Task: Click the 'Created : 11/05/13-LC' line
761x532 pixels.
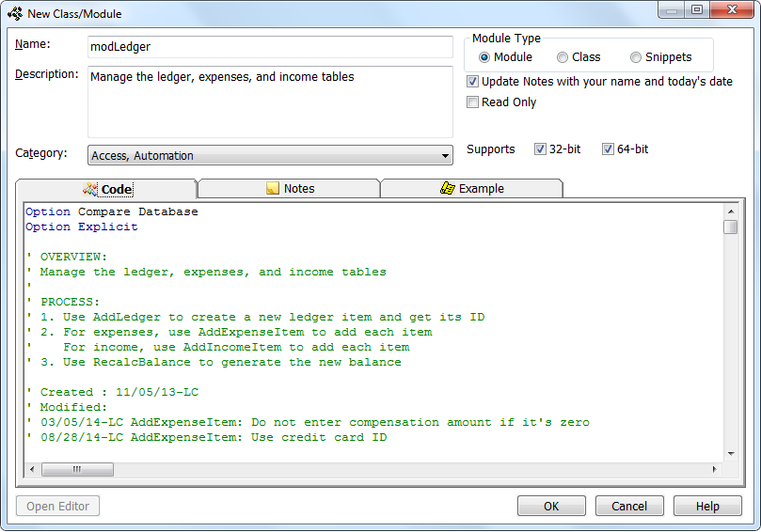Action: [113, 392]
